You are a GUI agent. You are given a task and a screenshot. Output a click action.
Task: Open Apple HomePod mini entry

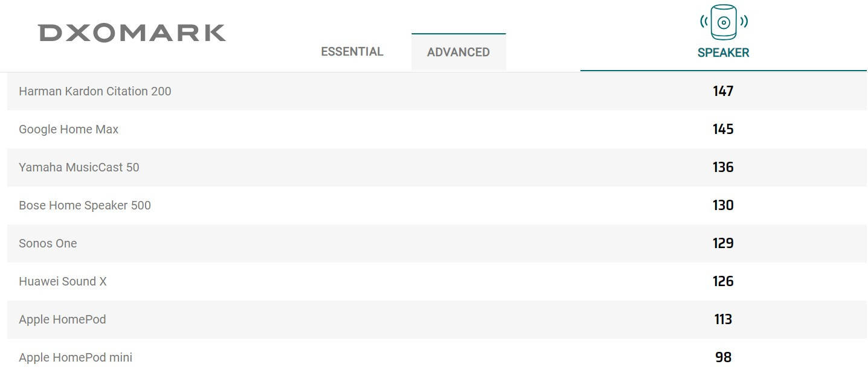point(76,357)
